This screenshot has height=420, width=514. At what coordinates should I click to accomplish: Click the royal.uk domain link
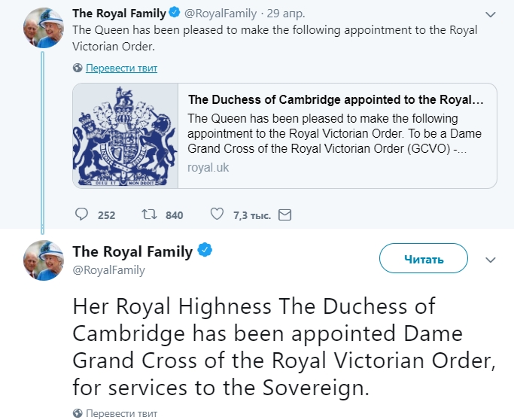(x=208, y=168)
